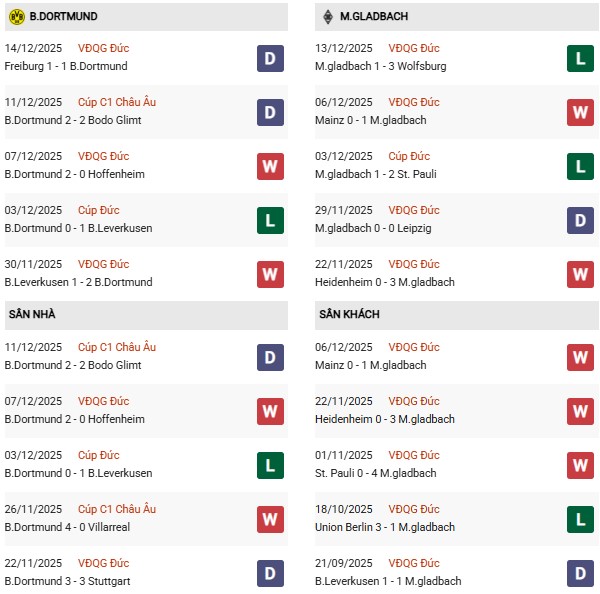Click the W badge for Dortmund 4-0 Villarreal

pyautogui.click(x=270, y=519)
